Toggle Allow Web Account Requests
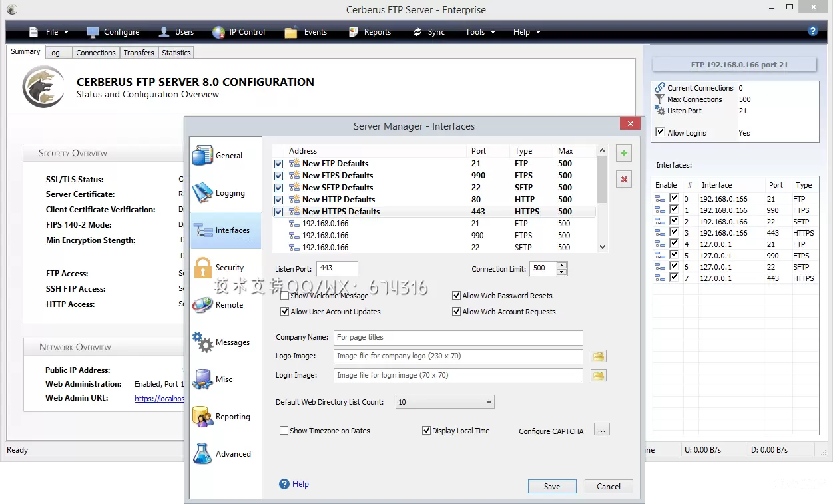Image resolution: width=833 pixels, height=504 pixels. pyautogui.click(x=456, y=312)
